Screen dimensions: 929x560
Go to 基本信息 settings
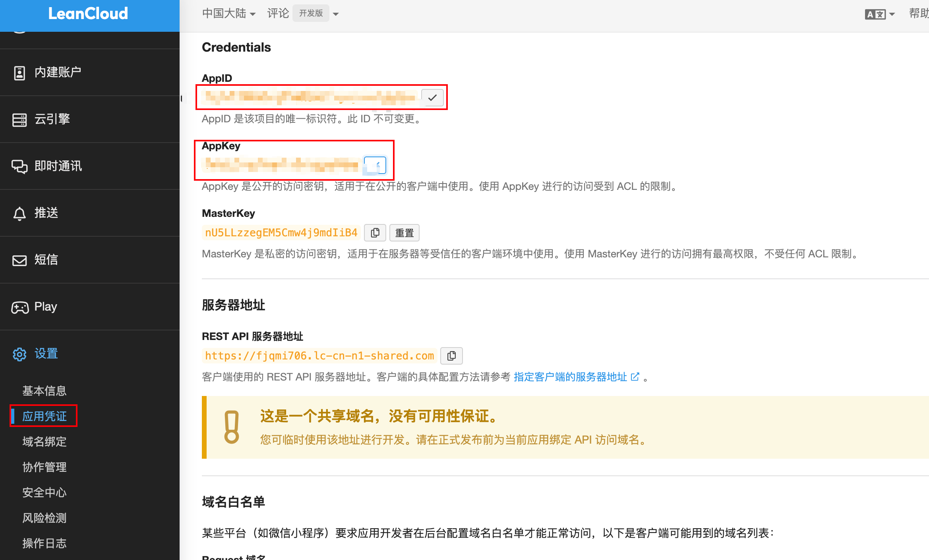click(45, 391)
